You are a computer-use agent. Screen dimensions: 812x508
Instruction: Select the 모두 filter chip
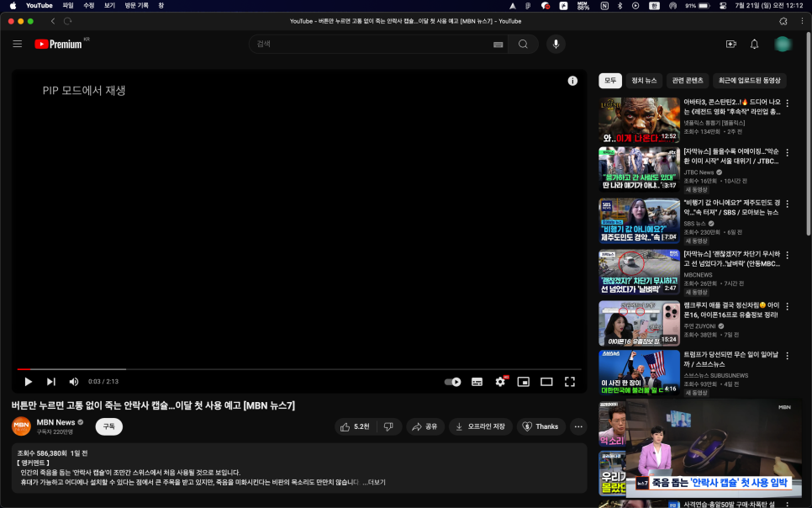click(x=610, y=81)
